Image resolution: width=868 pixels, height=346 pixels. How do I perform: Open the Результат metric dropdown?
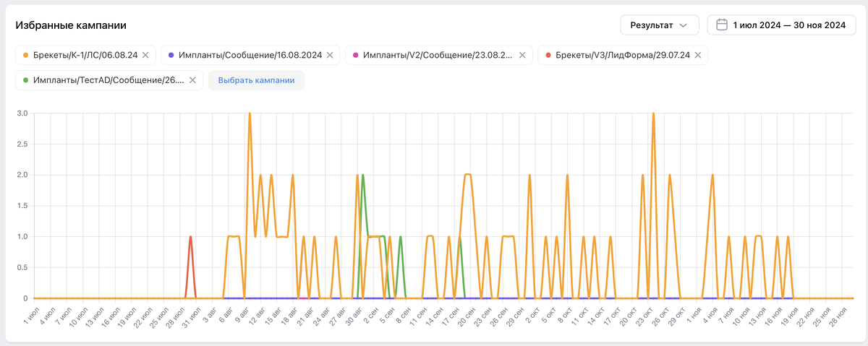pyautogui.click(x=659, y=25)
